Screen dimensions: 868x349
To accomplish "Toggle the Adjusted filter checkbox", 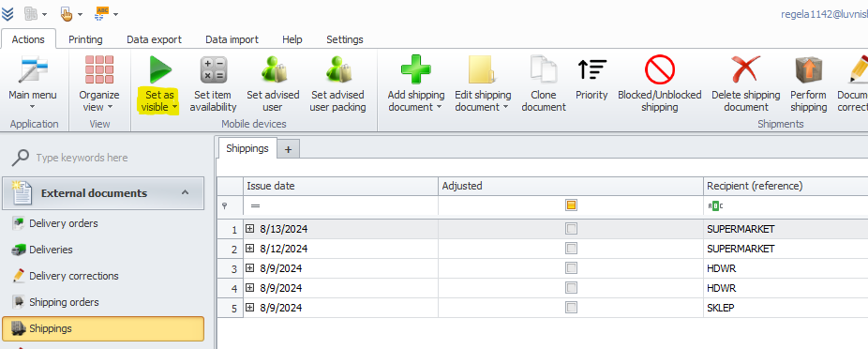I will [571, 205].
